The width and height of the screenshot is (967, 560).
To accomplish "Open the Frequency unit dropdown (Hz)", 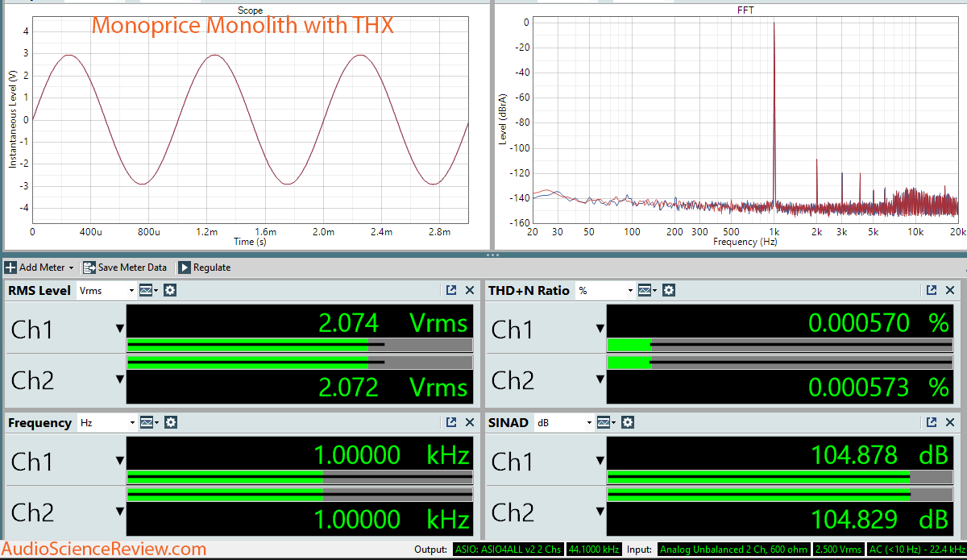I will tap(106, 422).
